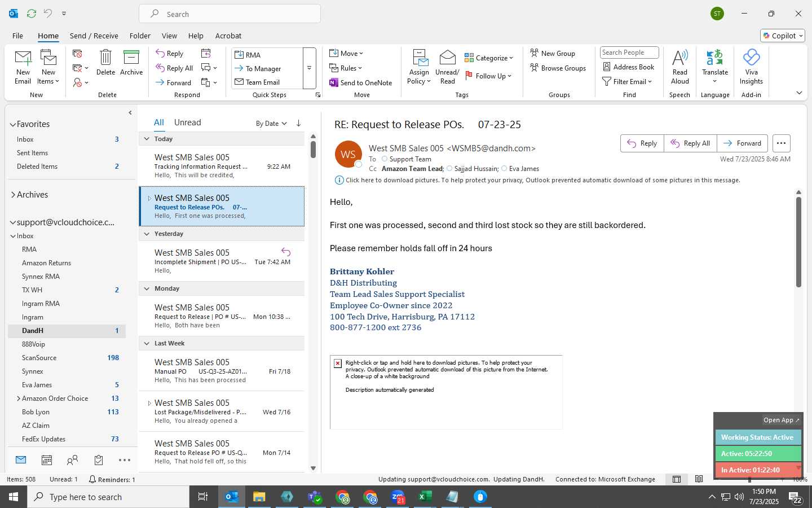The height and width of the screenshot is (508, 812).
Task: Click Reply All in reading pane
Action: coord(690,143)
